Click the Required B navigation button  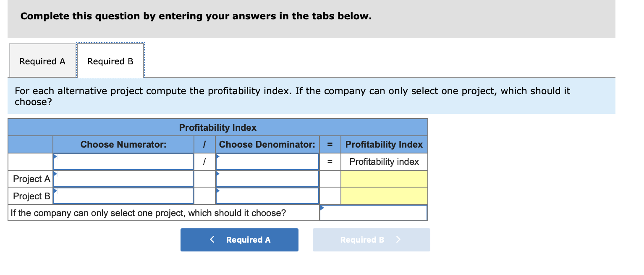point(371,240)
